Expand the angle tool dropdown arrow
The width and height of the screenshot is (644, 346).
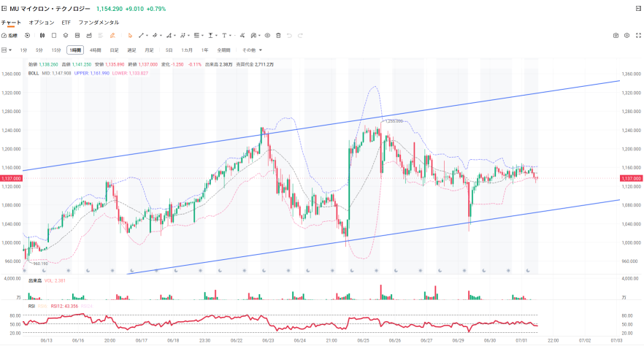pos(175,36)
